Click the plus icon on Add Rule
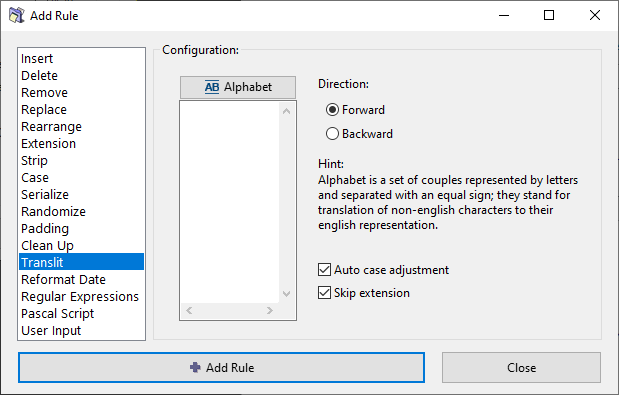 tap(195, 367)
